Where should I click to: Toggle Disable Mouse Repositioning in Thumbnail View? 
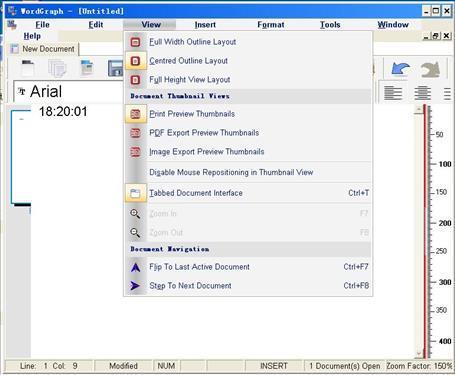point(248,172)
